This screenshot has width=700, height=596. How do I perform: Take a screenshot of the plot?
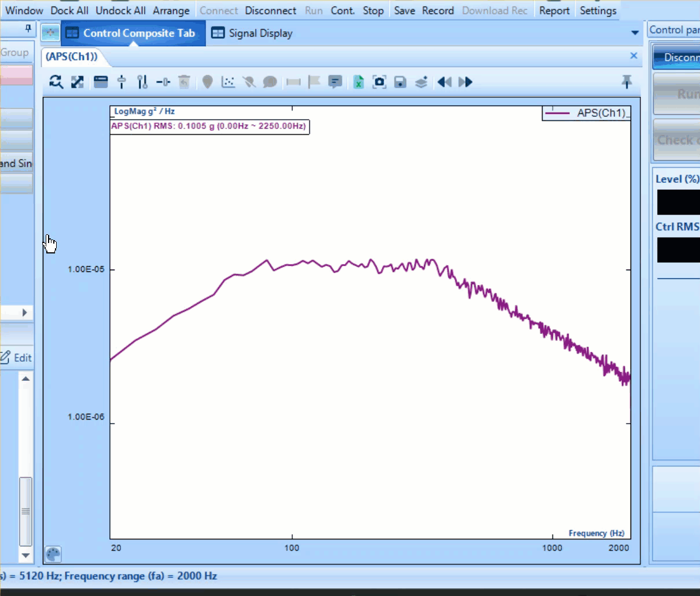(379, 82)
